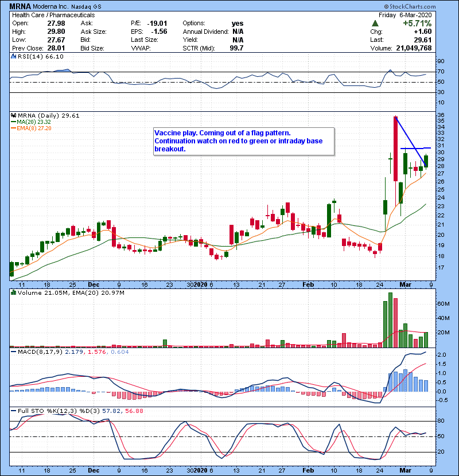Click the Last price value in the header table
The width and height of the screenshot is (459, 476).
423,40
